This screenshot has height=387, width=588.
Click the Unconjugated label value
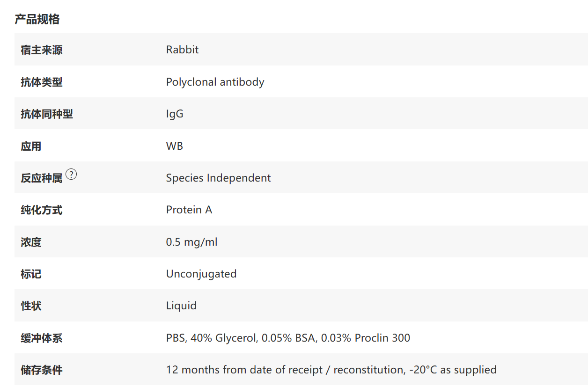pos(201,274)
